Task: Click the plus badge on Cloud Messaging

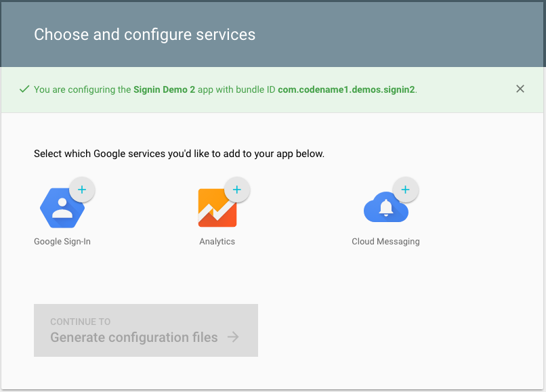Action: pos(406,190)
